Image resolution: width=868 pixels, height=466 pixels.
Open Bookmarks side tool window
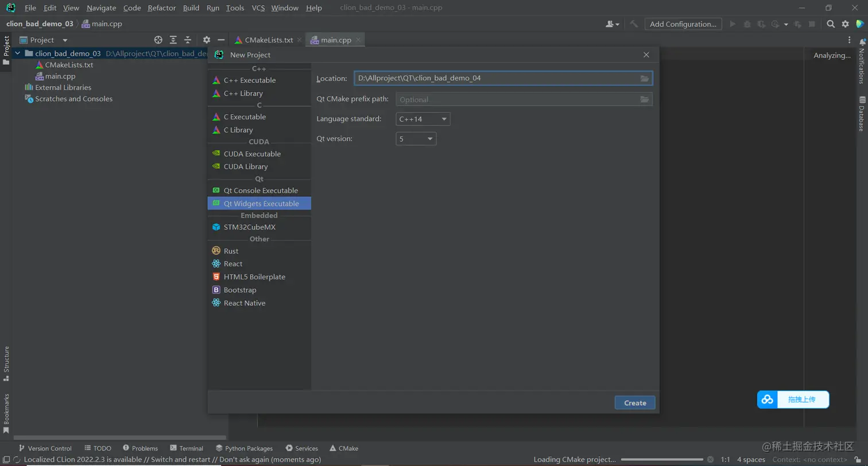click(6, 413)
